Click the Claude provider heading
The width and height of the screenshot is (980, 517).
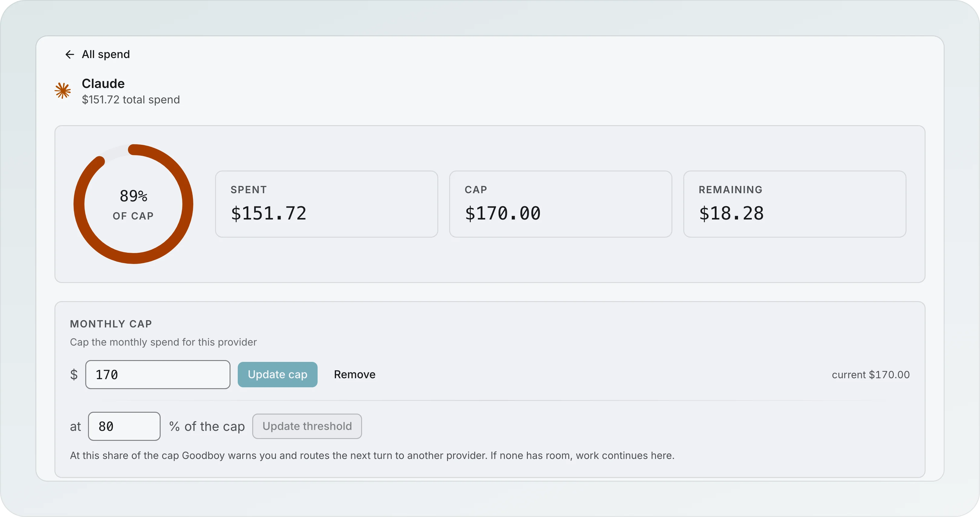point(103,83)
